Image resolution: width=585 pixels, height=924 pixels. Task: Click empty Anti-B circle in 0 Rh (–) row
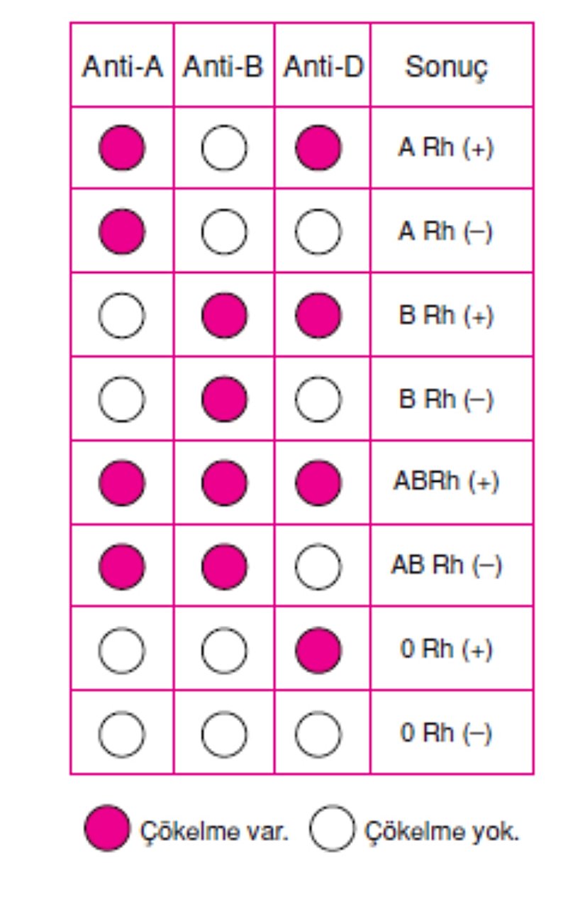click(x=224, y=733)
